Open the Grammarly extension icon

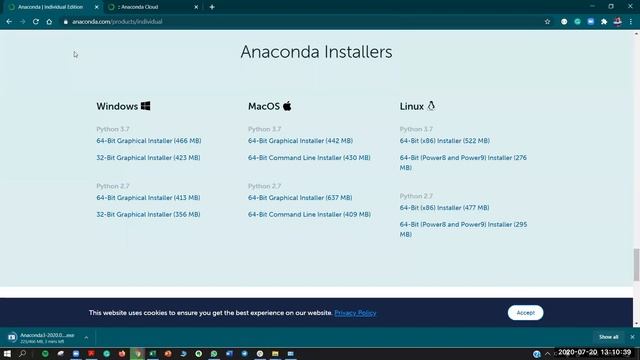pyautogui.click(x=577, y=22)
